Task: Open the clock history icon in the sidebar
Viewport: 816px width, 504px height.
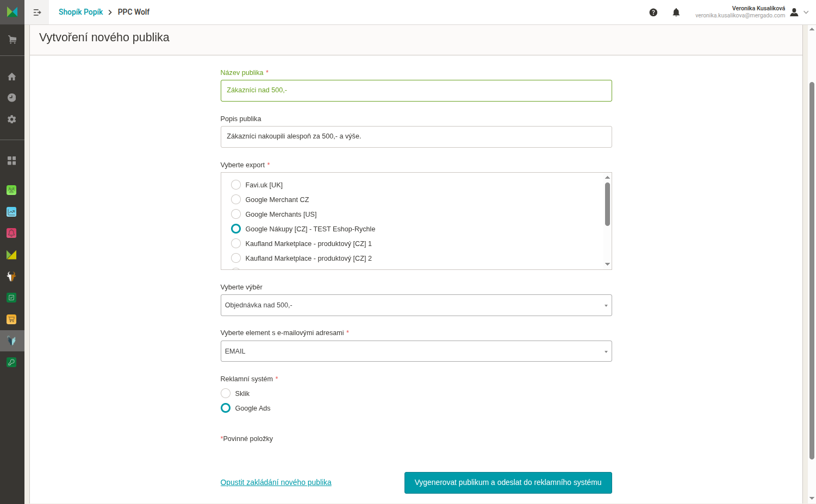Action: point(12,98)
